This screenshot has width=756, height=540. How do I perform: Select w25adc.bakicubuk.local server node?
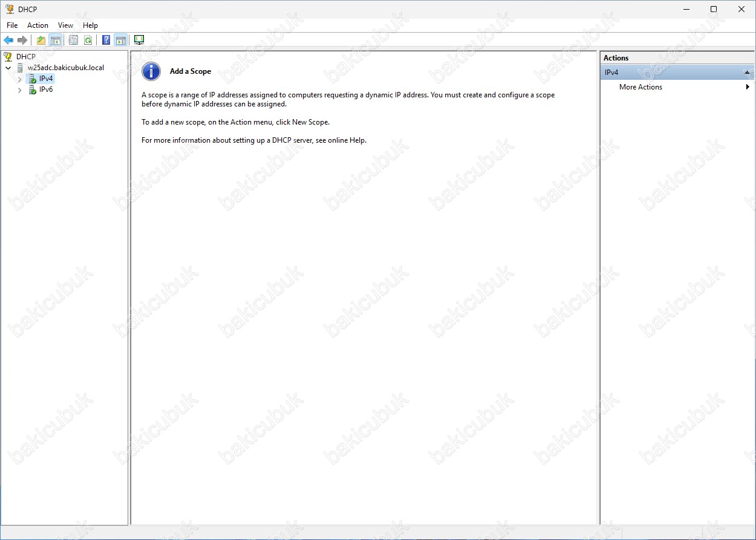click(x=65, y=68)
